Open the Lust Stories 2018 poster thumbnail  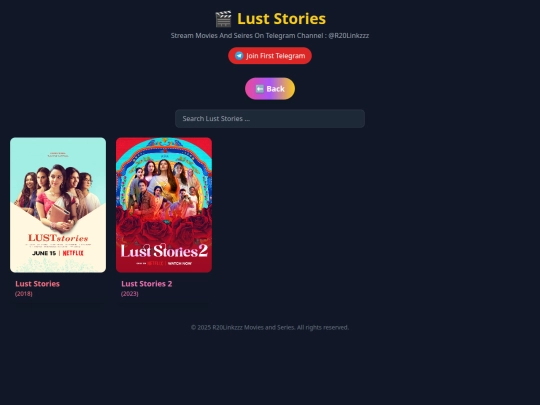[58, 205]
